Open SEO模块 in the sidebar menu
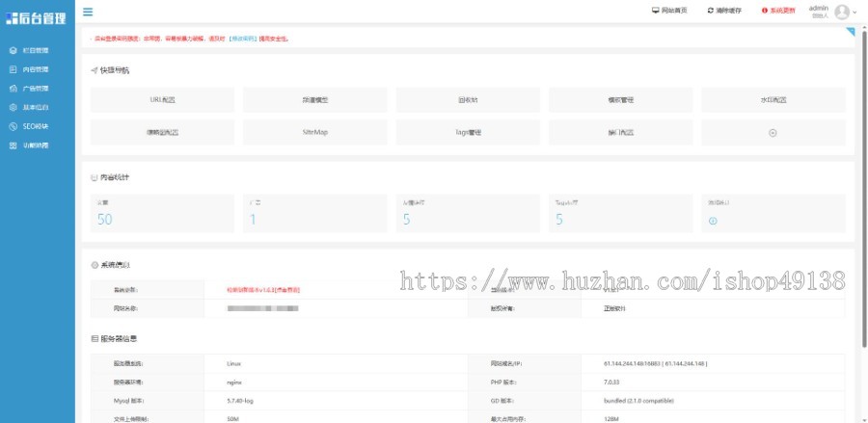This screenshot has width=868, height=423. (37, 126)
